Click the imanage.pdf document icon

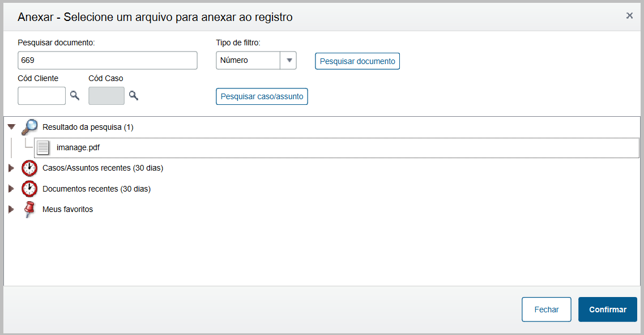click(43, 148)
